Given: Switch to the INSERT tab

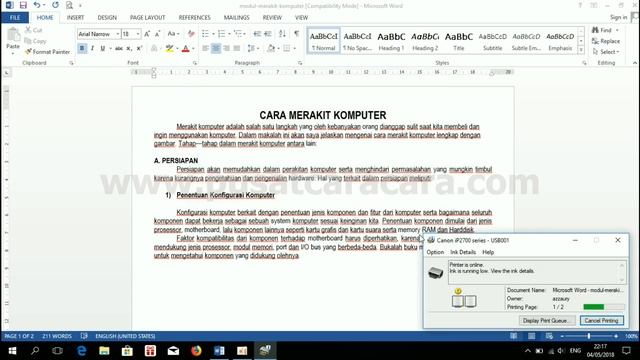Looking at the screenshot, I should (76, 18).
